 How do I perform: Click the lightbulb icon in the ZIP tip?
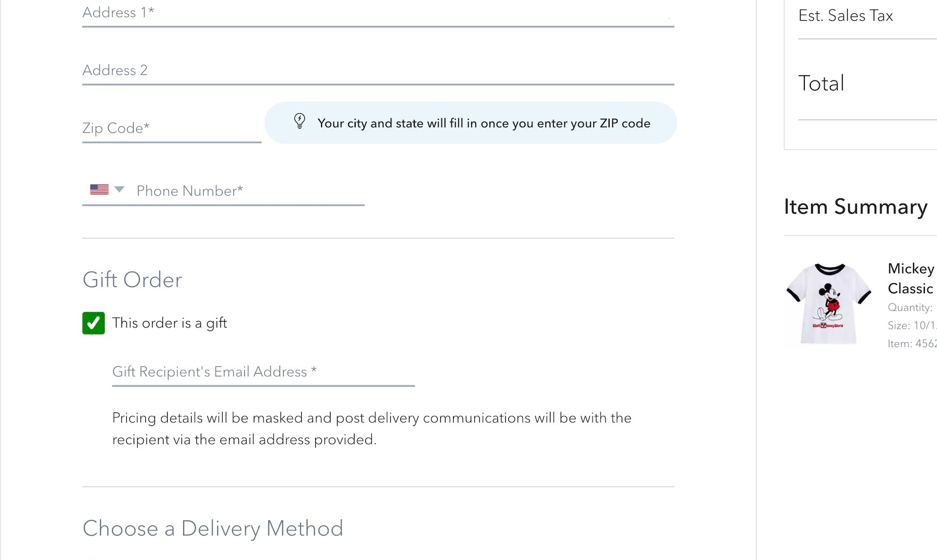299,121
